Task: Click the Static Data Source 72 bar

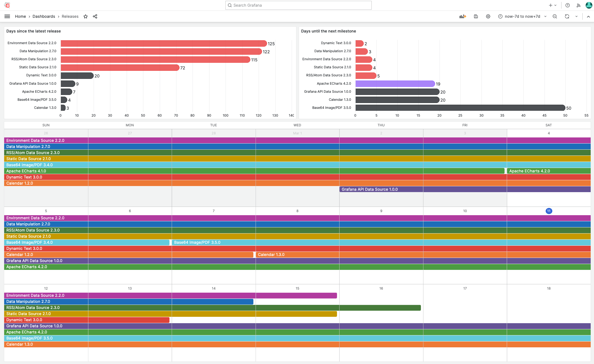Action: (120, 67)
